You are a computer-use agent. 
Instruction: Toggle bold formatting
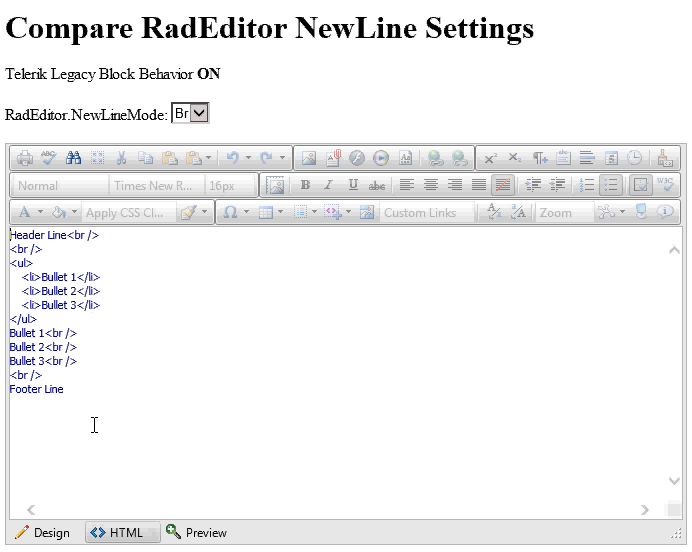pyautogui.click(x=305, y=185)
